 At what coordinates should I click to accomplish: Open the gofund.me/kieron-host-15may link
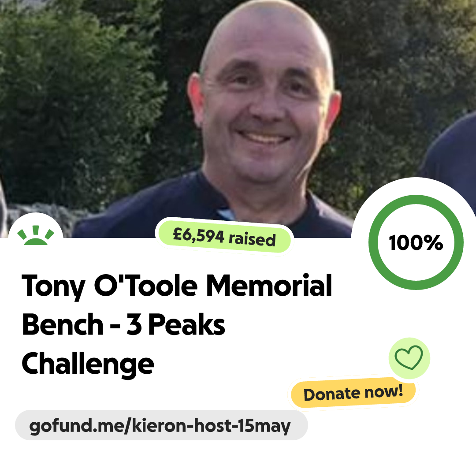click(160, 426)
